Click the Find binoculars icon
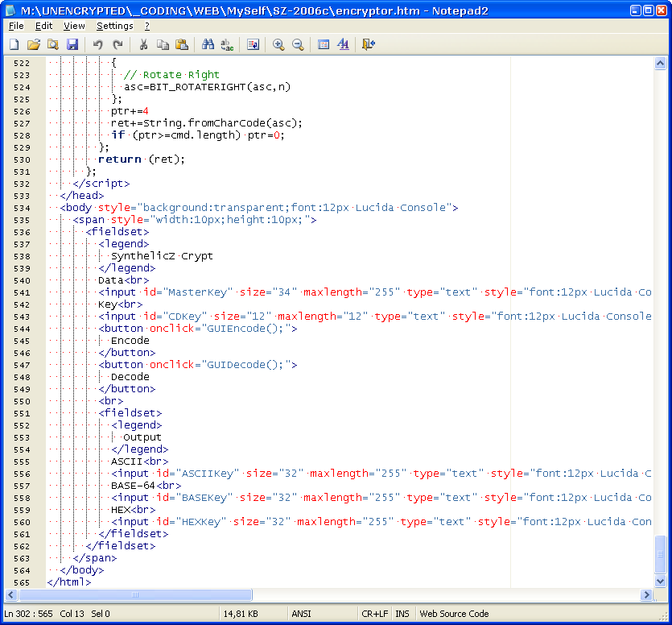The image size is (672, 625). tap(208, 44)
